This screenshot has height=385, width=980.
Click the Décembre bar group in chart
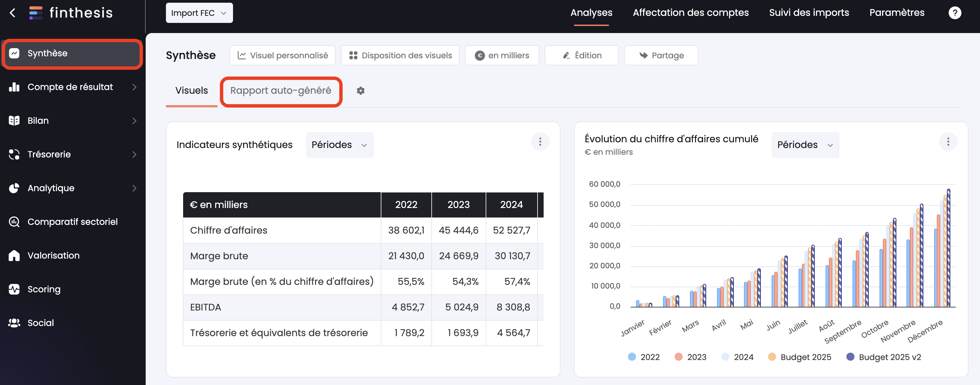[942, 248]
